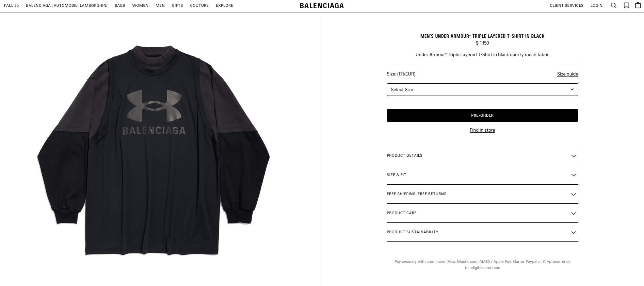644x286 pixels.
Task: Open the Select Size dropdown
Action: [x=482, y=89]
